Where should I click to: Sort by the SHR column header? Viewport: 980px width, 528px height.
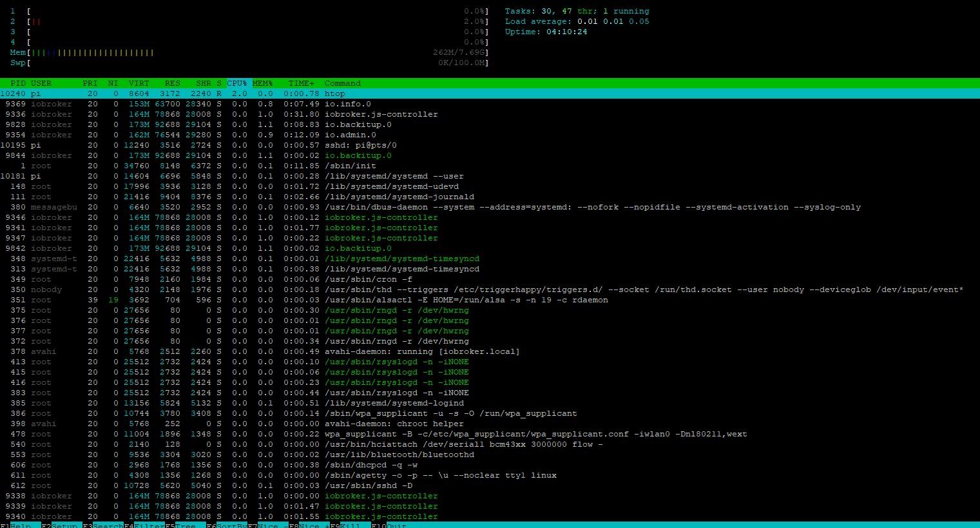coord(204,83)
